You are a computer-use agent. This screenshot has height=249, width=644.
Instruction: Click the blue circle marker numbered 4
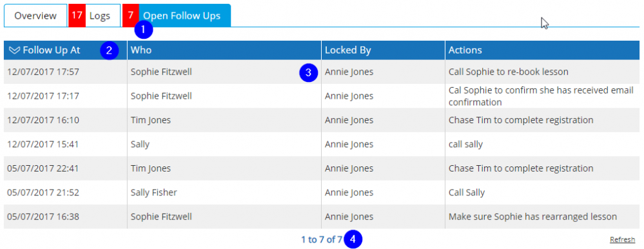click(x=353, y=239)
